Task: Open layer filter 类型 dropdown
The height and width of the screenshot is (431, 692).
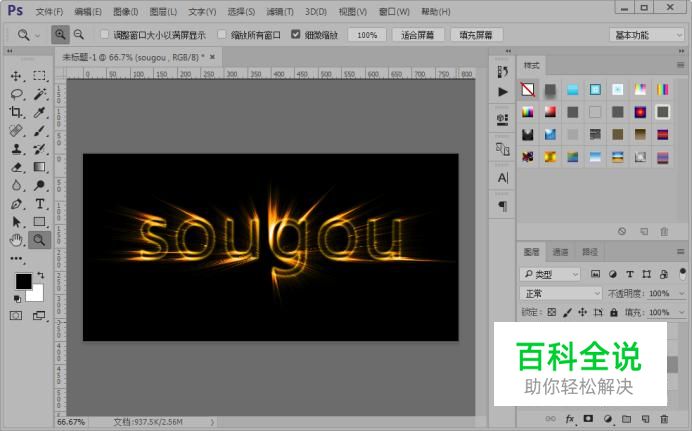Action: pos(550,274)
